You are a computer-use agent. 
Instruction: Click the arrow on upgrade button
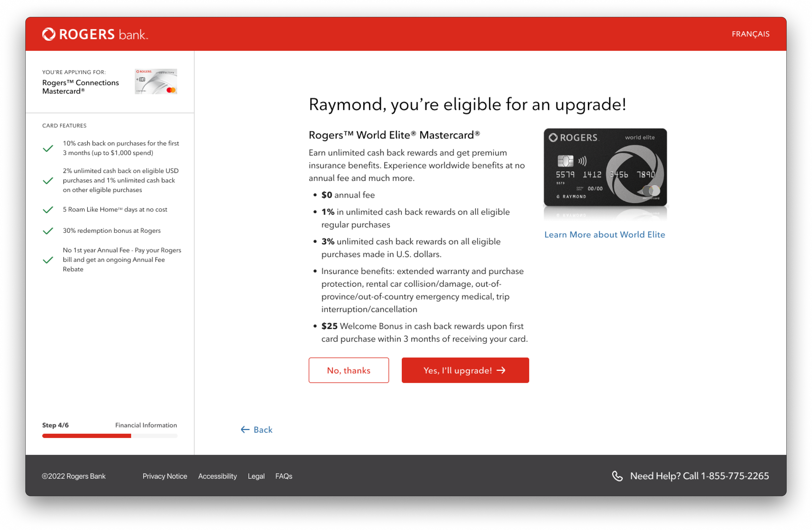(501, 370)
